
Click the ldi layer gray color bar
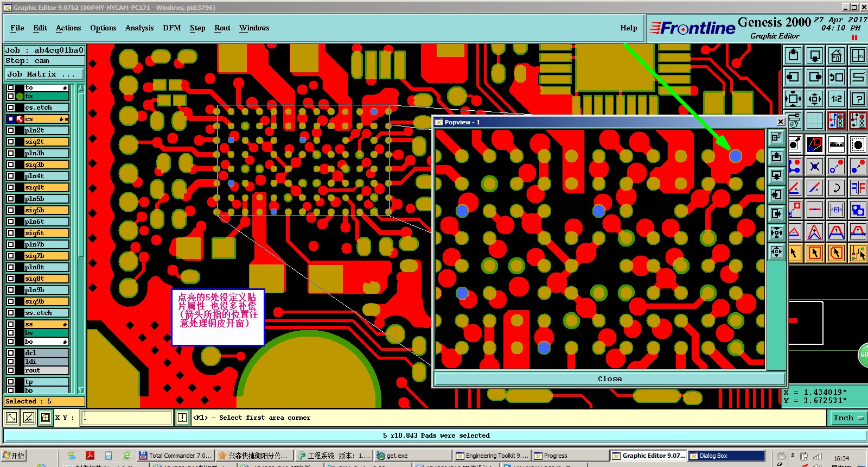47,362
